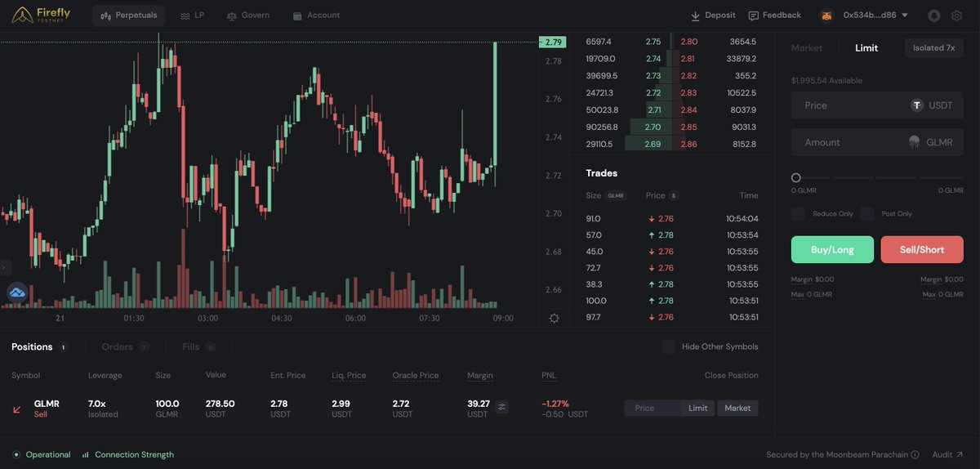This screenshot has height=469, width=980.
Task: Open the Perpetuals section
Action: pos(128,16)
